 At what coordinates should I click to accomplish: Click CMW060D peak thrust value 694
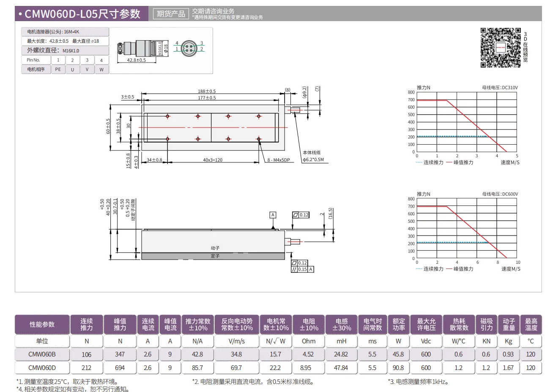(x=120, y=367)
